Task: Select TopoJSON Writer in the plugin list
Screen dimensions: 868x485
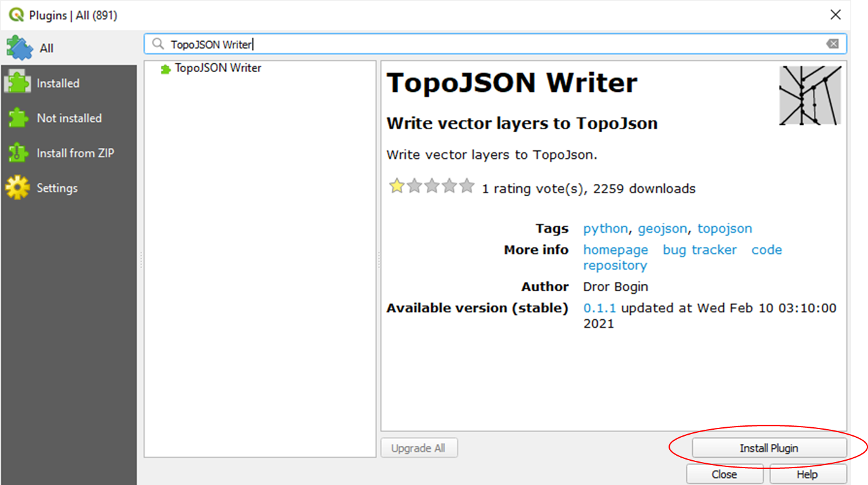Action: [217, 68]
